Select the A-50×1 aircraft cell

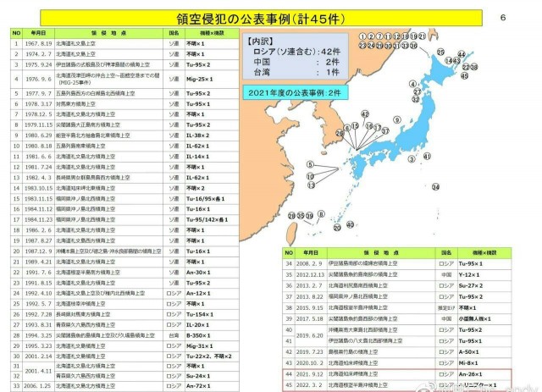[484, 352]
